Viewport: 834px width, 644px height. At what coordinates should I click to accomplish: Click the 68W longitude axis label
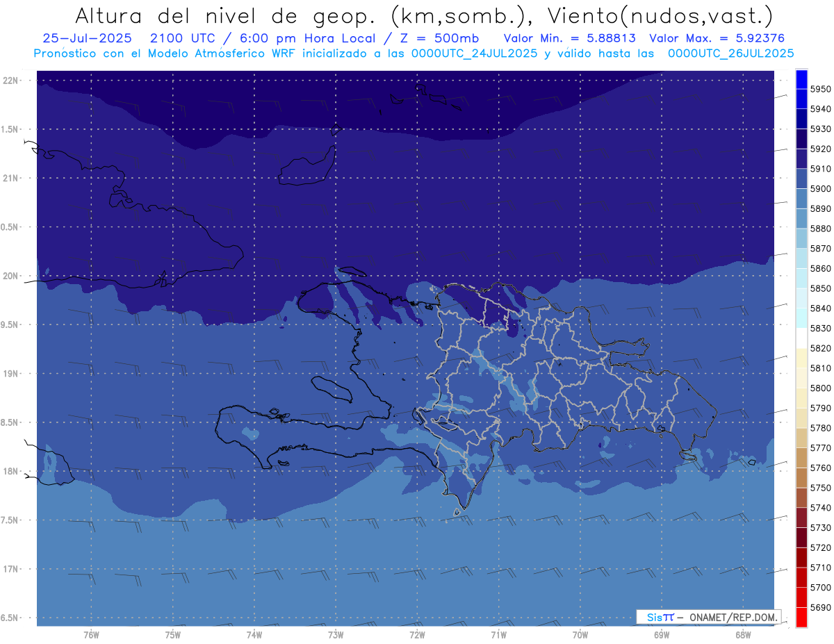click(742, 634)
